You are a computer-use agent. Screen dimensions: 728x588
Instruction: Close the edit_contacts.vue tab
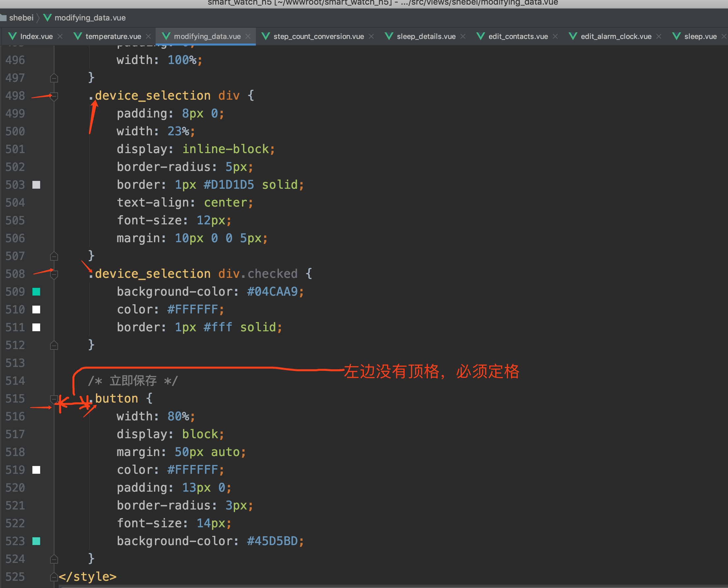tap(555, 36)
